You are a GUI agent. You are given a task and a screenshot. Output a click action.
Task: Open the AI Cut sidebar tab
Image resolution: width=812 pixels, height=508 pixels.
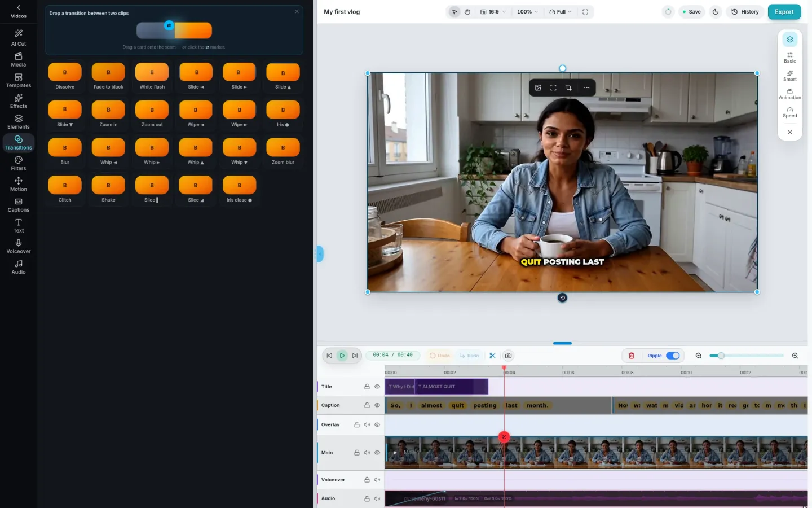tap(19, 39)
